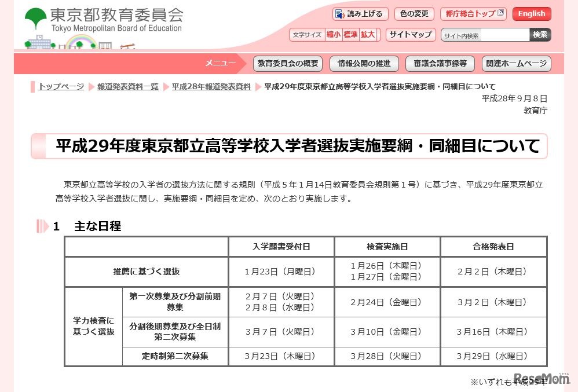Image resolution: width=578 pixels, height=392 pixels.
Task: Select 縮小 to reduce the text size
Action: (333, 35)
